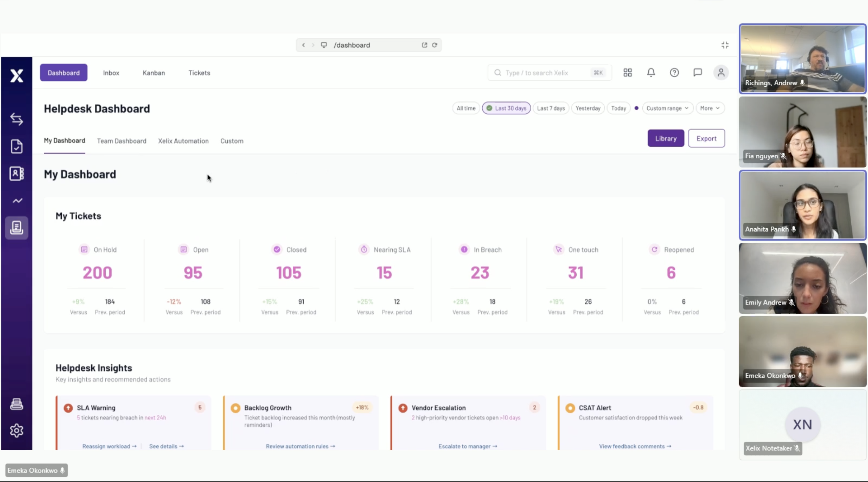The width and height of the screenshot is (868, 482).
Task: Select the Yesterday filter
Action: click(588, 108)
